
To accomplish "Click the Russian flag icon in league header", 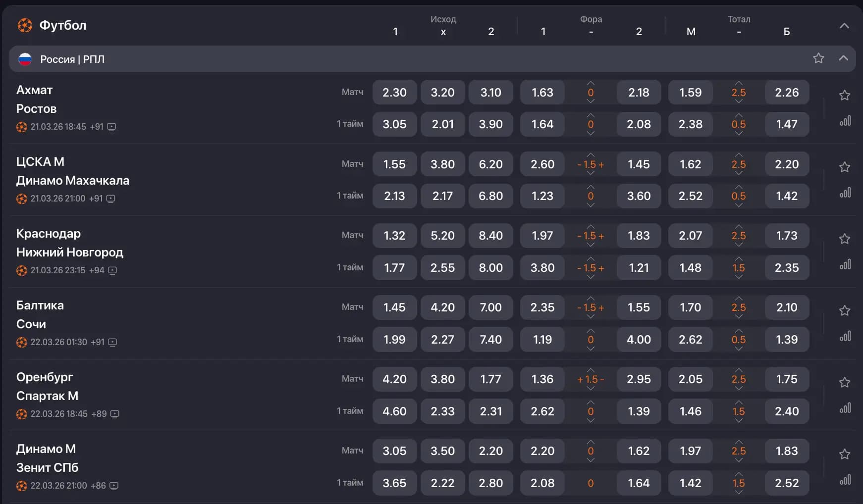I will 25,59.
